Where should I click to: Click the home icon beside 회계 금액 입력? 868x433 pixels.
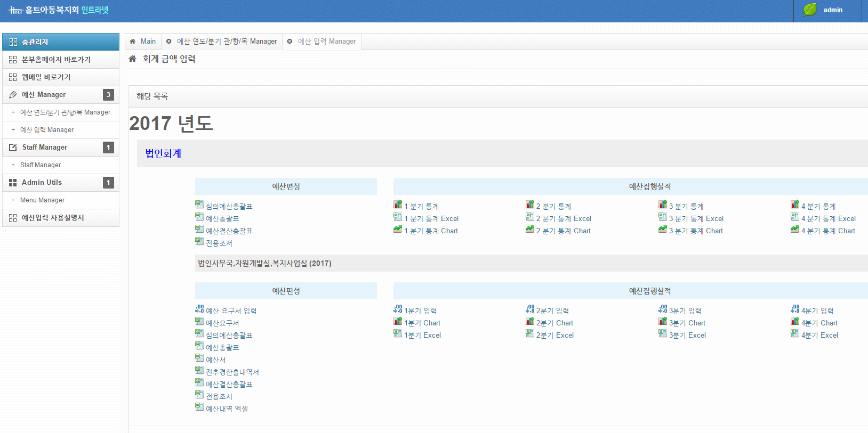tap(133, 59)
